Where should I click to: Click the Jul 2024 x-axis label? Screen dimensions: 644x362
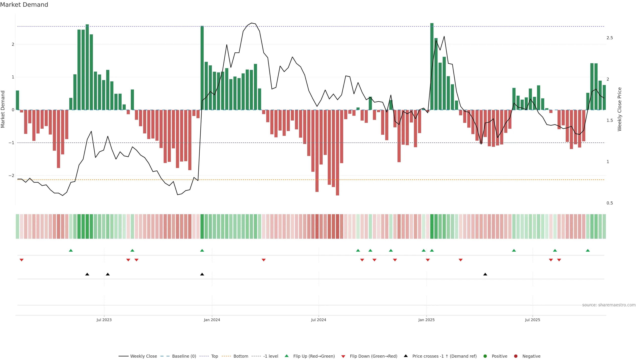318,320
